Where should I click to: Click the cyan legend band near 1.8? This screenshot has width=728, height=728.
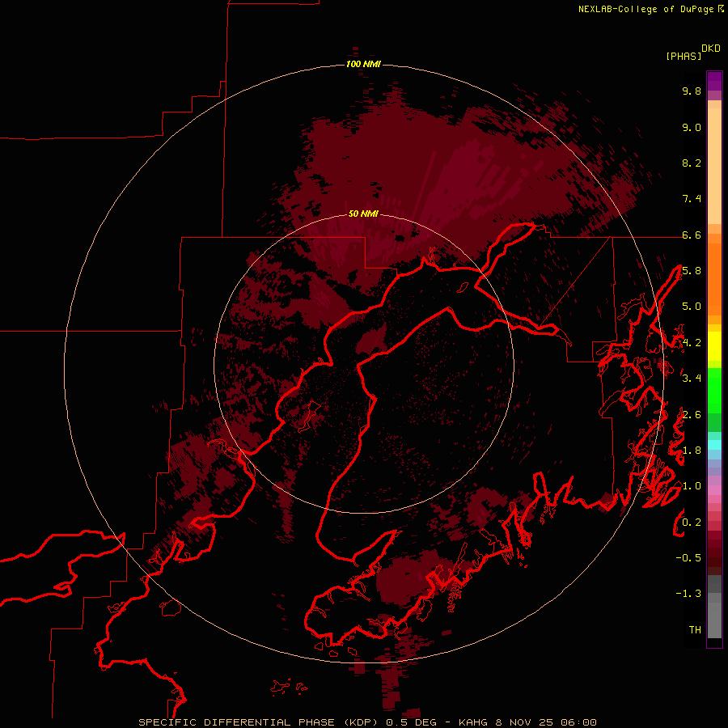[714, 445]
